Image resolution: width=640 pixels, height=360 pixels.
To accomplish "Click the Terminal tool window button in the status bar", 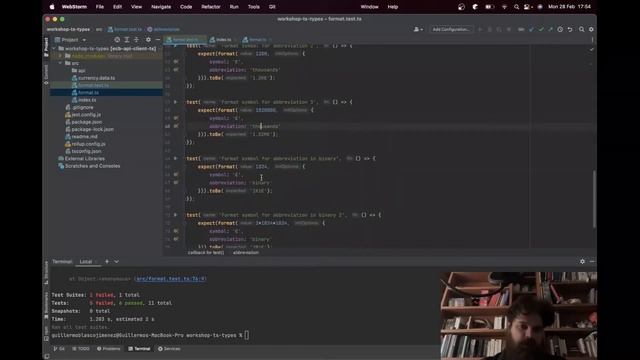I will 139,349.
